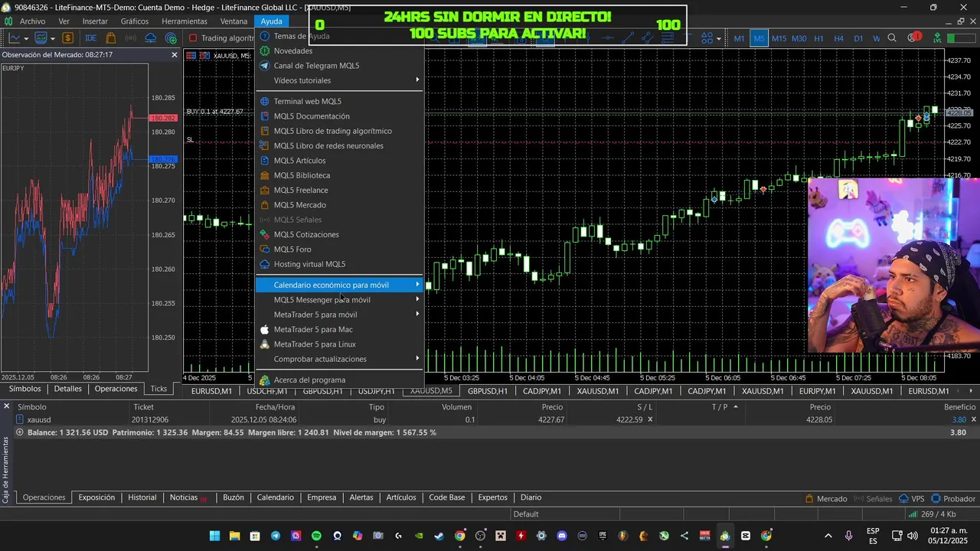Open the Ventana menu
Image resolution: width=980 pixels, height=551 pixels.
pyautogui.click(x=234, y=21)
